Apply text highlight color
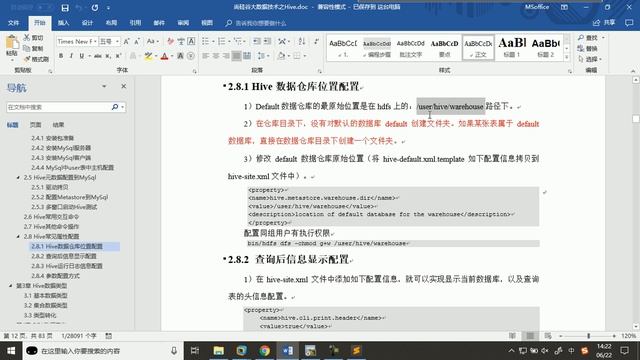Viewport: 640px width, 360px height. tap(148, 56)
